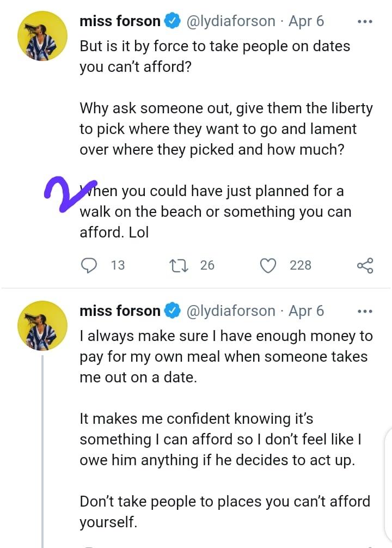The width and height of the screenshot is (392, 548).
Task: Open Apr 6 timestamp of first tweet
Action: 306,22
